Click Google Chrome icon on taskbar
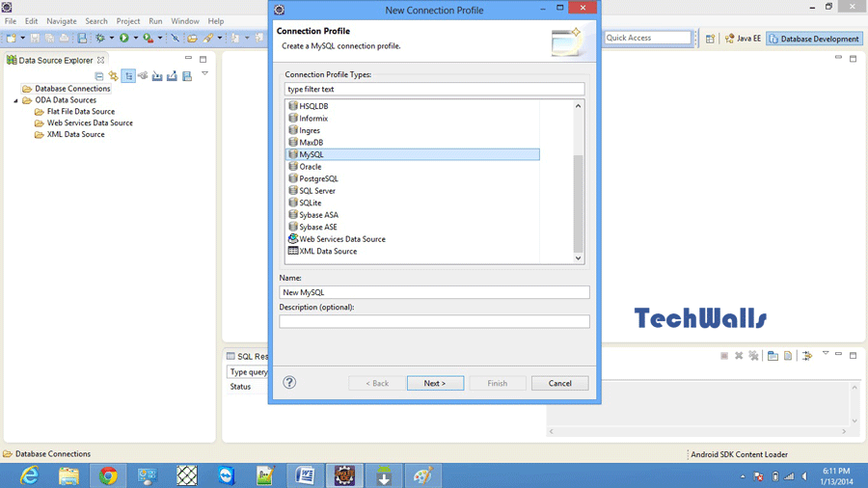This screenshot has width=868, height=488. coord(108,475)
